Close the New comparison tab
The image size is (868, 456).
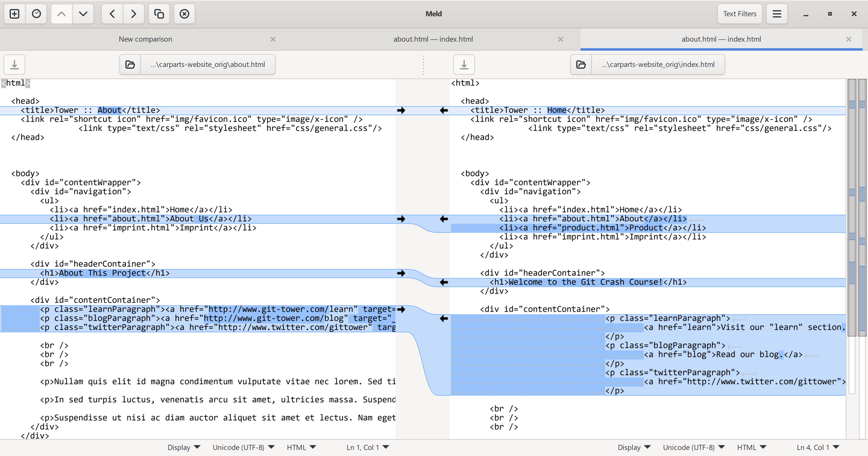[273, 39]
